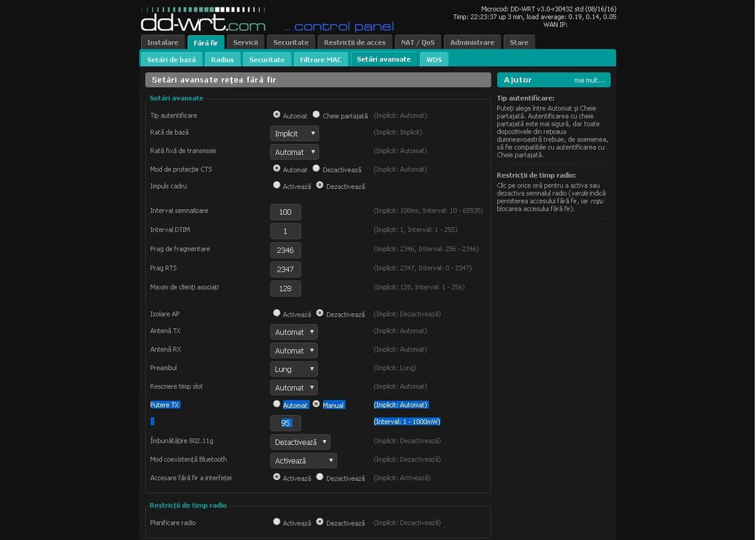Click Restricții de timp radio help heading
Image resolution: width=756 pixels, height=540 pixels.
[536, 175]
